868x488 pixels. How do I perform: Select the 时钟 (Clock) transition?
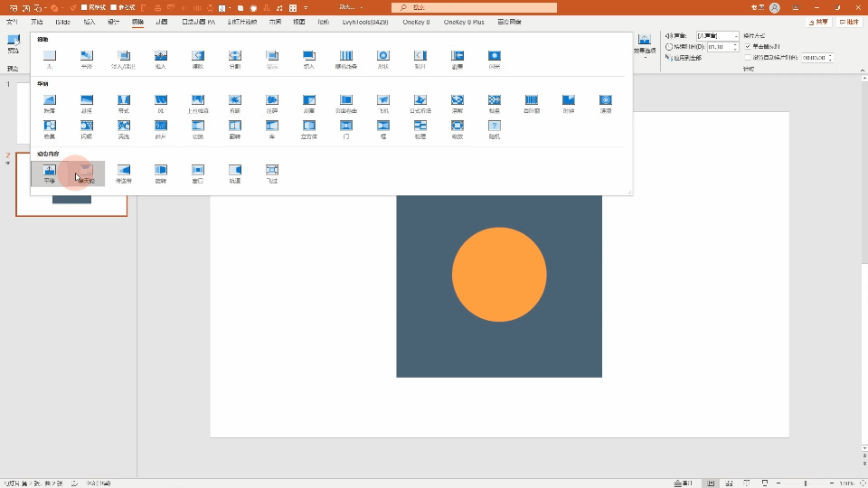pos(569,103)
